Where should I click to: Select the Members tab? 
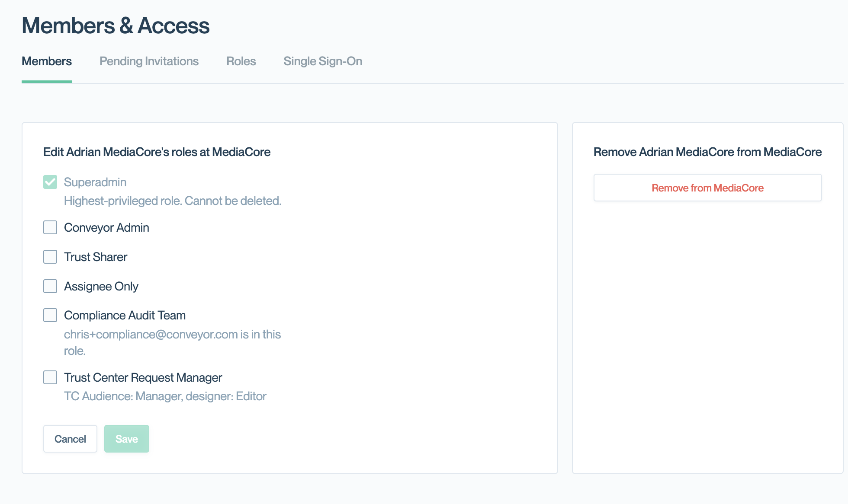point(47,61)
